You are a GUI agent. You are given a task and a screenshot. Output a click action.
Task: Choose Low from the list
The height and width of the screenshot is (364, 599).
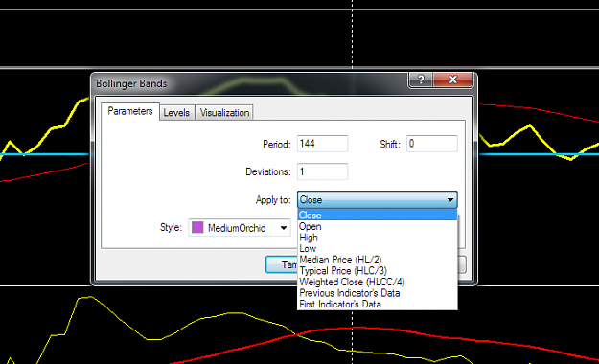pyautogui.click(x=377, y=249)
